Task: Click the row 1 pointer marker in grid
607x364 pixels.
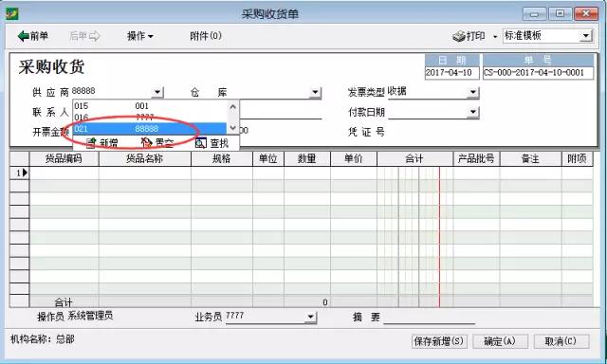Action: click(26, 173)
